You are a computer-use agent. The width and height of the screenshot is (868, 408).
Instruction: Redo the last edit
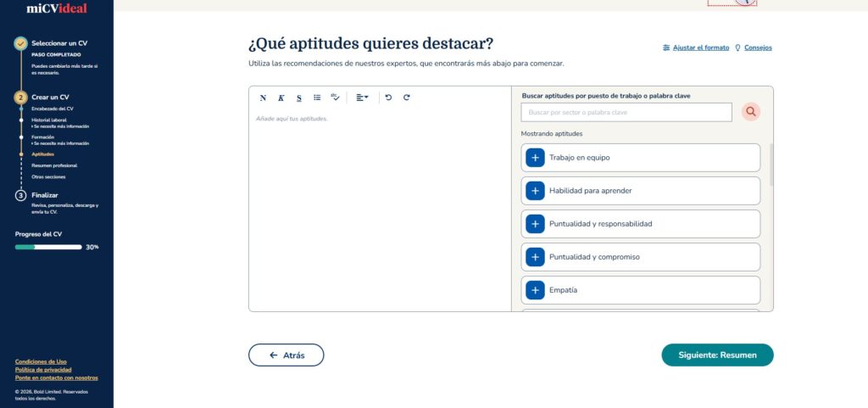click(x=406, y=98)
